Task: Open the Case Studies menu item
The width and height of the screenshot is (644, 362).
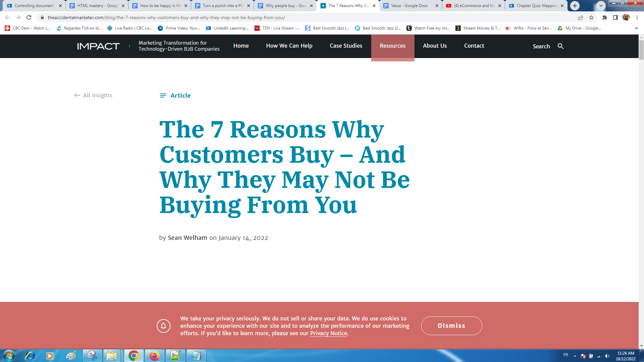Action: (346, 46)
